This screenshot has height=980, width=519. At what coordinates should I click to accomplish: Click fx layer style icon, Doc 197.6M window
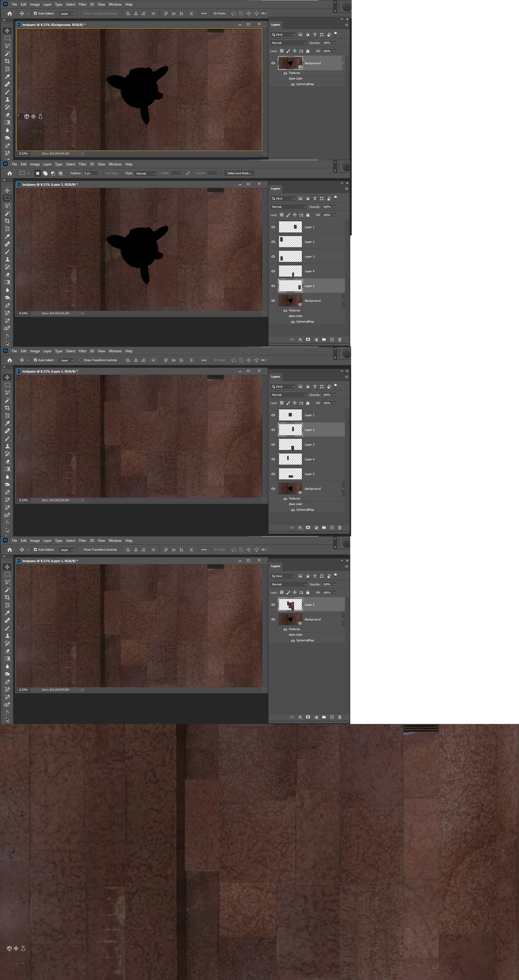click(x=300, y=717)
